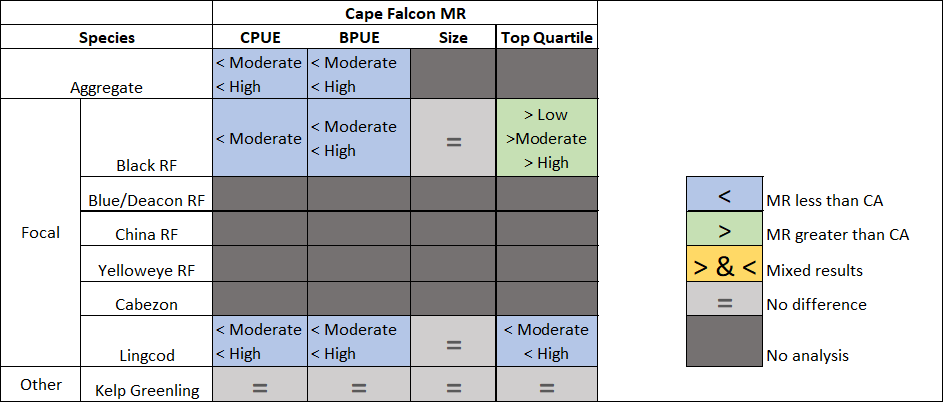Select the Black RF Top Quartile green cell
944x403 pixels.
(547, 138)
